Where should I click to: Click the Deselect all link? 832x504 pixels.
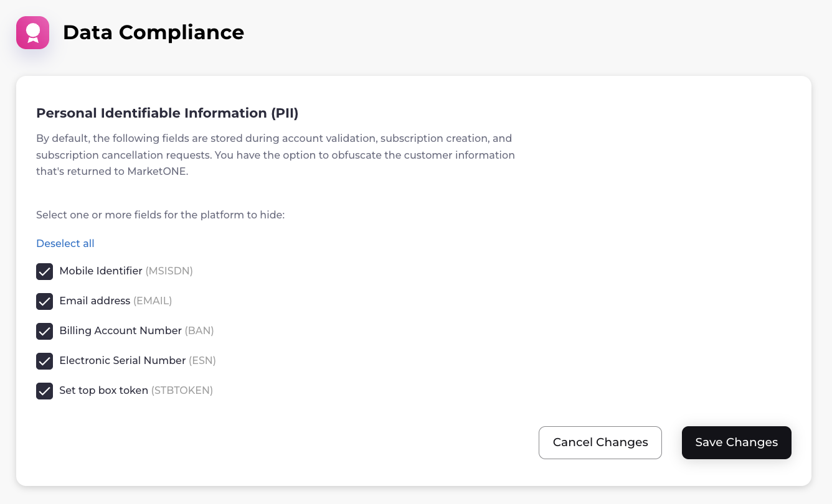pyautogui.click(x=65, y=243)
